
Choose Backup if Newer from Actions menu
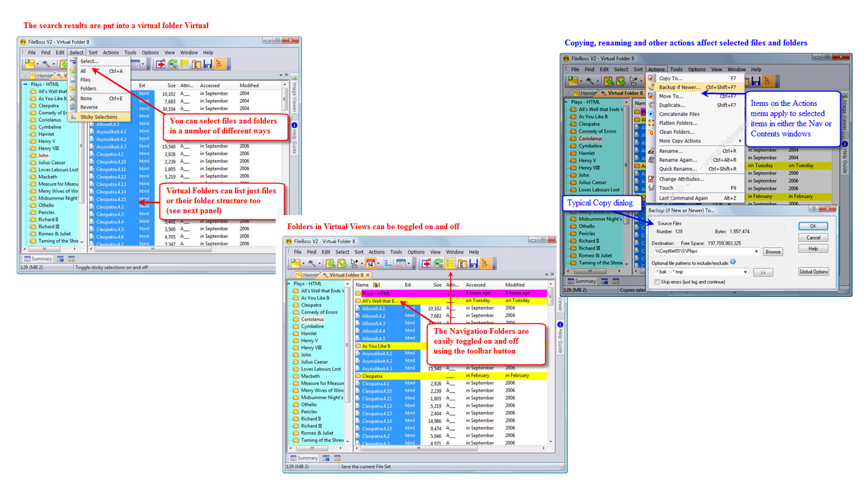[x=679, y=87]
